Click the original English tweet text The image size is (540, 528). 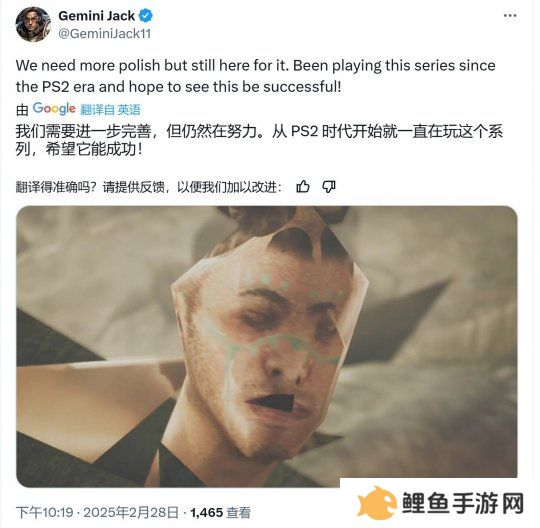(256, 76)
